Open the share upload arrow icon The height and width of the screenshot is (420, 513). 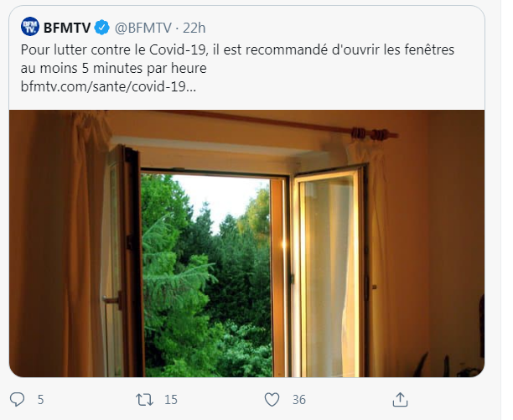pyautogui.click(x=400, y=399)
